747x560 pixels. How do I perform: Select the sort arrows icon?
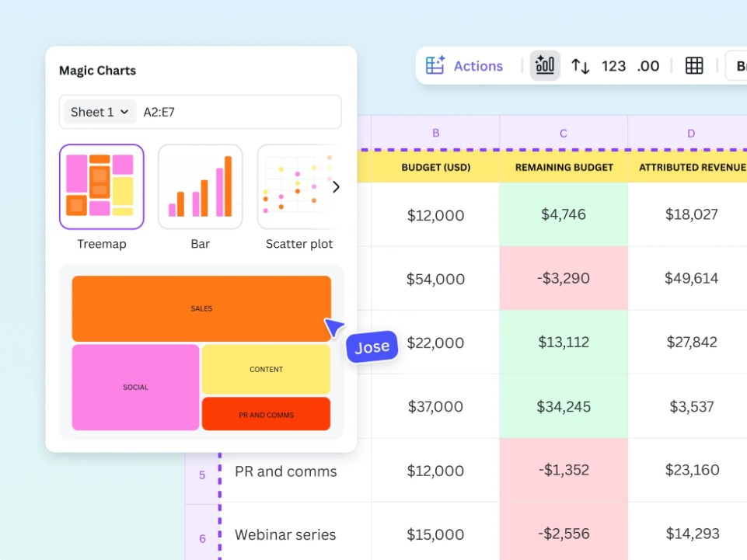click(x=580, y=66)
